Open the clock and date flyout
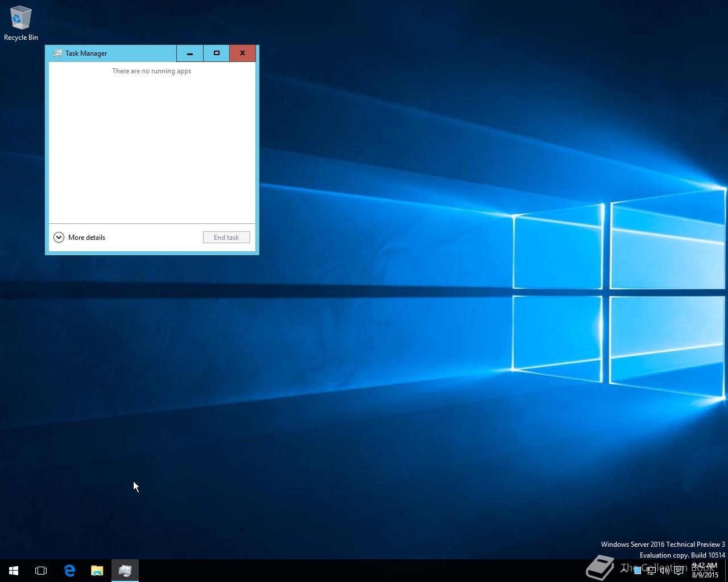The width and height of the screenshot is (728, 582). [x=705, y=570]
